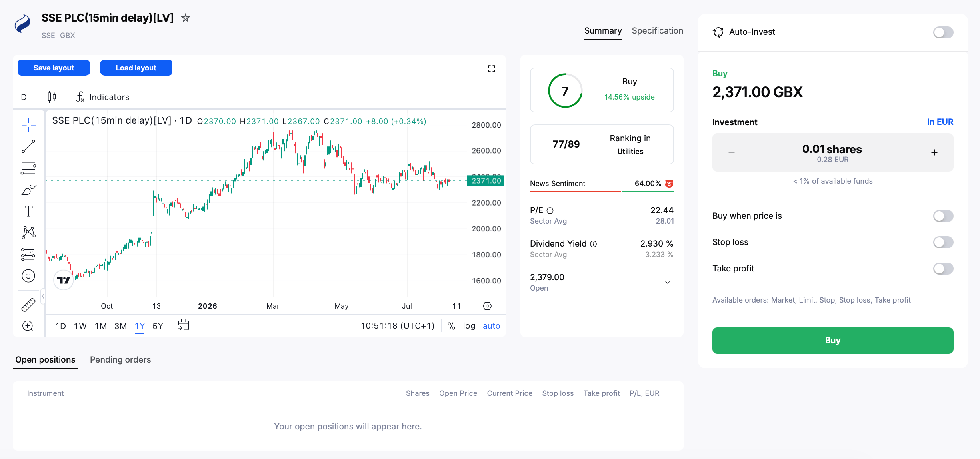Click the TradingView logo on chart

63,280
